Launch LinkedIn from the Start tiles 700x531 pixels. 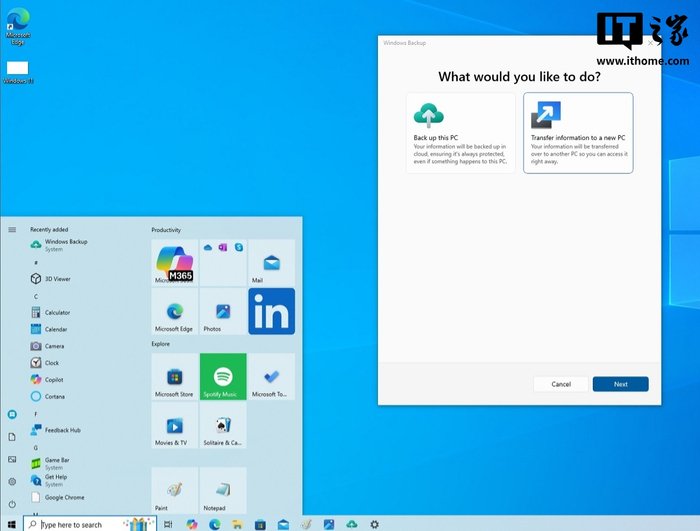pos(271,311)
